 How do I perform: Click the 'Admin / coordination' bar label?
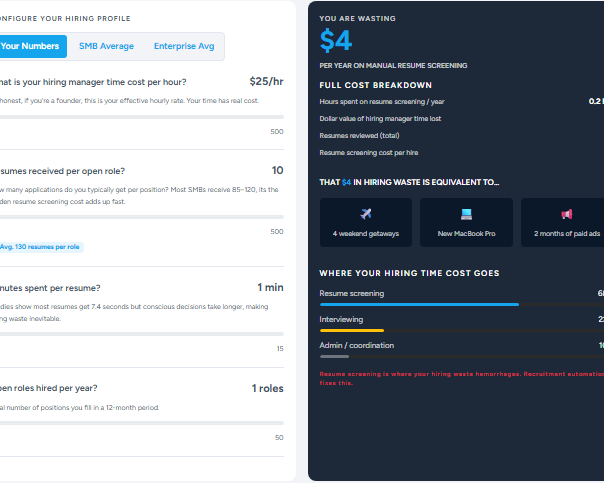pyautogui.click(x=357, y=345)
